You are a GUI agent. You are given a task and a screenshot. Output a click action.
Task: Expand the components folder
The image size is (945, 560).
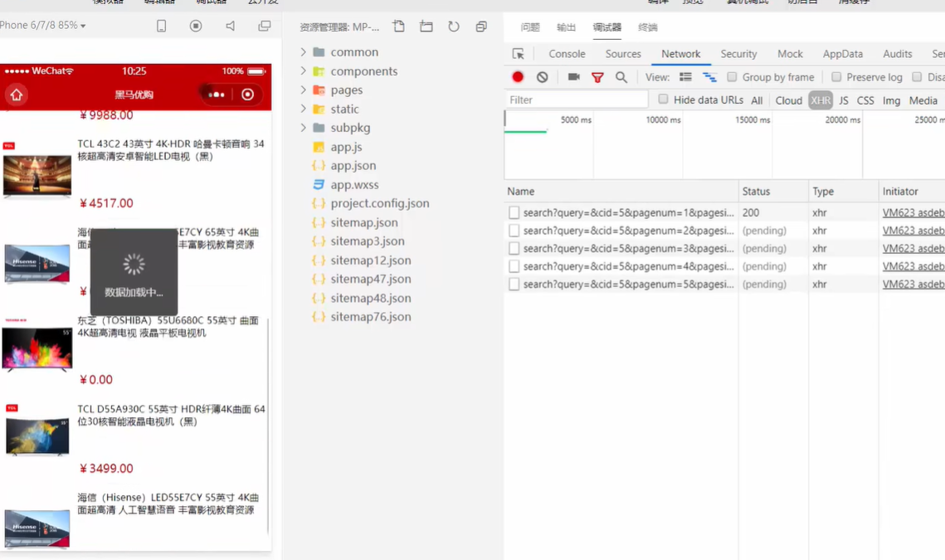(x=303, y=71)
